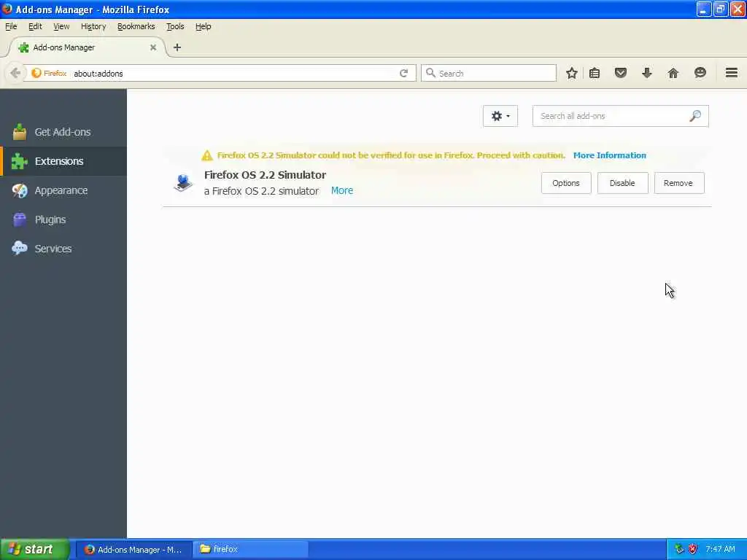747x560 pixels.
Task: Open the Plugins section
Action: click(x=63, y=219)
